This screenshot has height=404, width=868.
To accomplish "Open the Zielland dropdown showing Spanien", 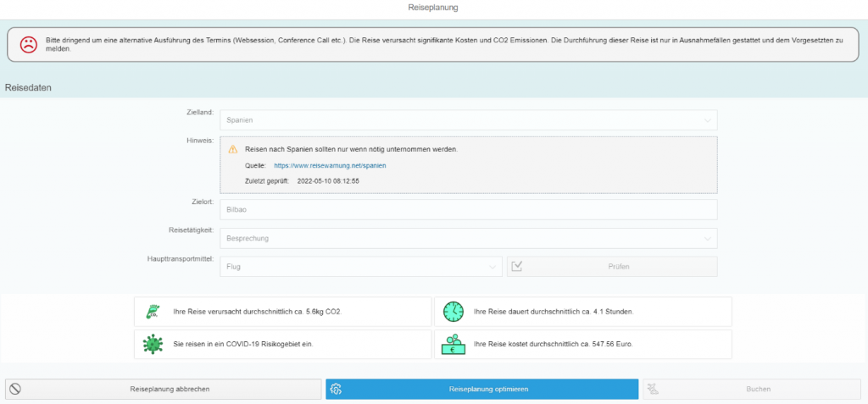I will 468,120.
